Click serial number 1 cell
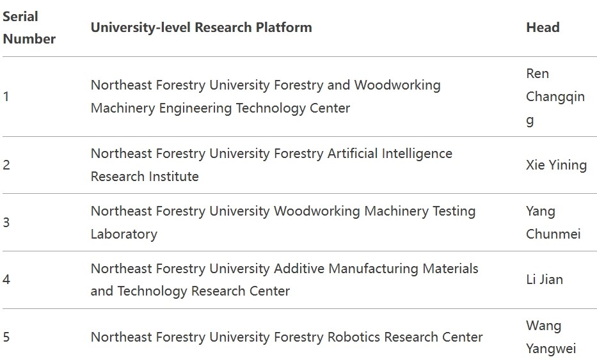This screenshot has width=597, height=364. (x=6, y=97)
